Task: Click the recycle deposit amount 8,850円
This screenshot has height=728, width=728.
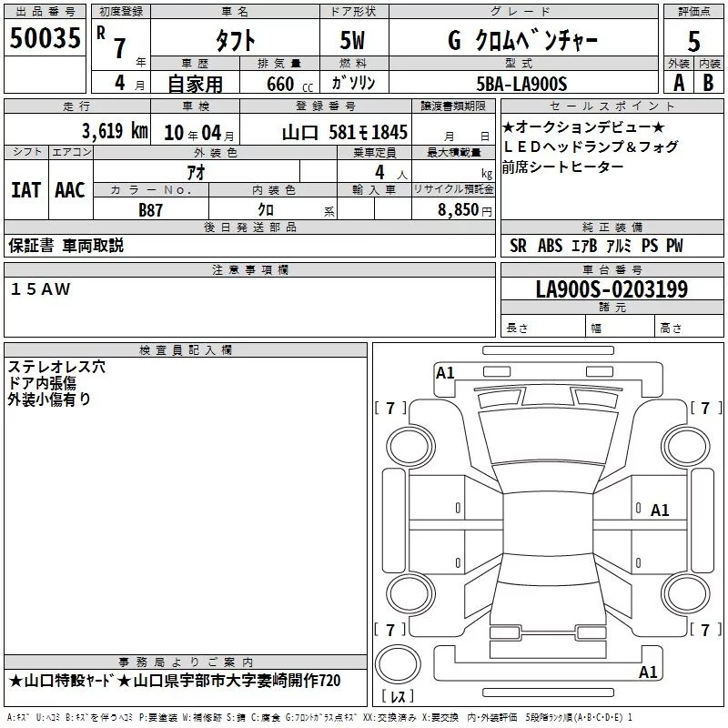Action: pyautogui.click(x=459, y=209)
